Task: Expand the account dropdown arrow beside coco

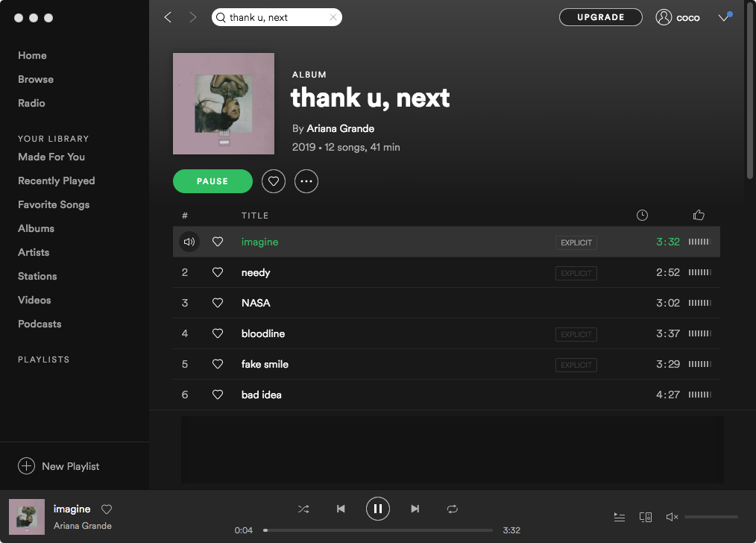Action: point(724,18)
